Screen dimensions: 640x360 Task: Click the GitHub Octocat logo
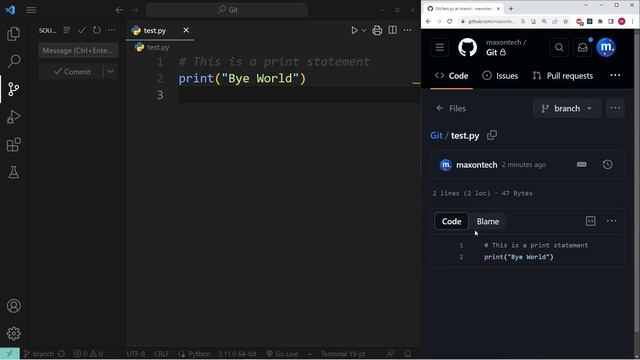tap(467, 47)
